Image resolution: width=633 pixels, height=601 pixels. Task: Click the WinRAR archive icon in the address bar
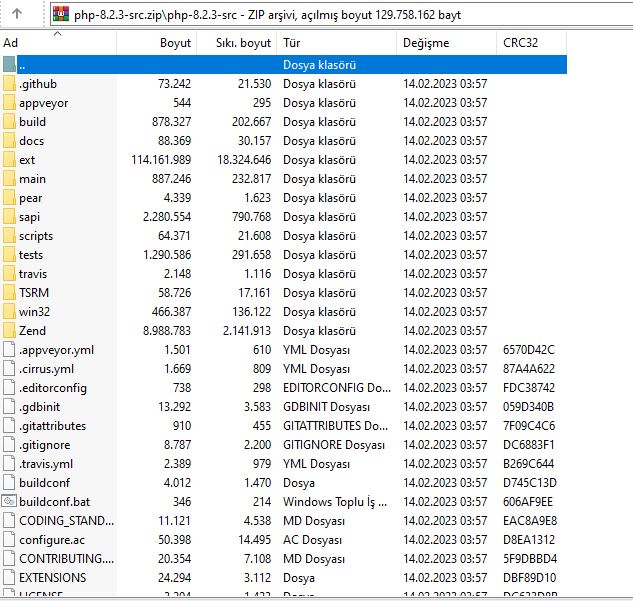pos(61,15)
